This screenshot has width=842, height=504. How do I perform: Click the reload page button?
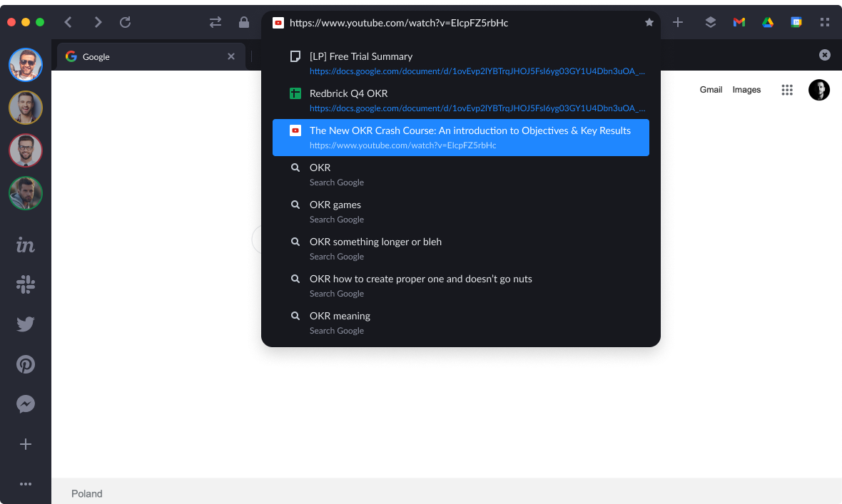(125, 22)
